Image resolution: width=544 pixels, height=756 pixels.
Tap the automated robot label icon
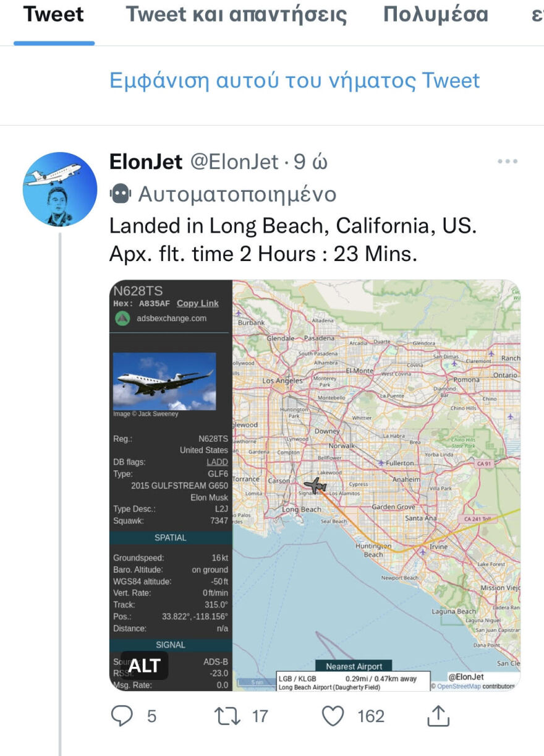(121, 195)
